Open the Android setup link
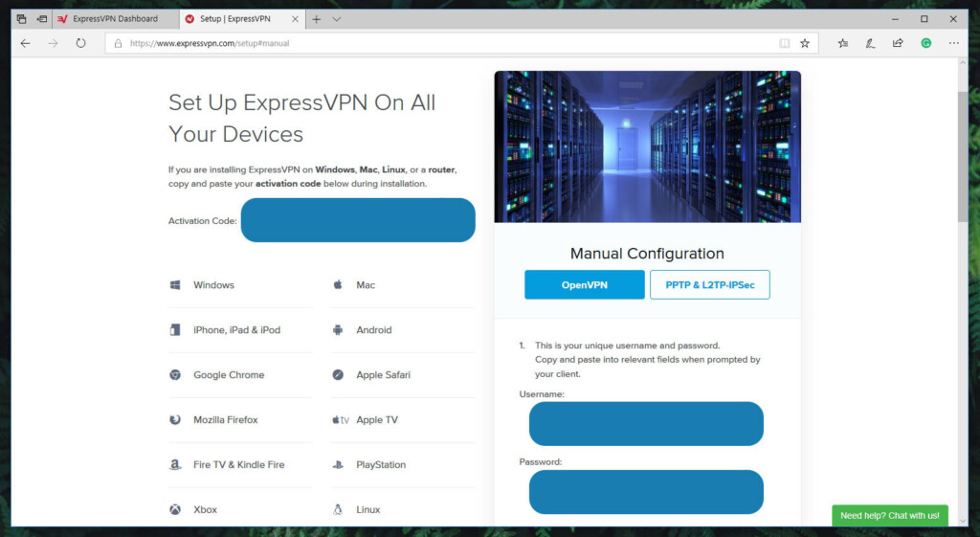This screenshot has width=980, height=537. 374,329
